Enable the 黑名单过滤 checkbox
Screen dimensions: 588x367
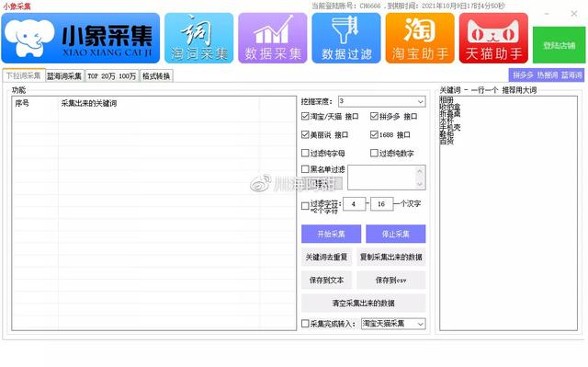(x=305, y=169)
